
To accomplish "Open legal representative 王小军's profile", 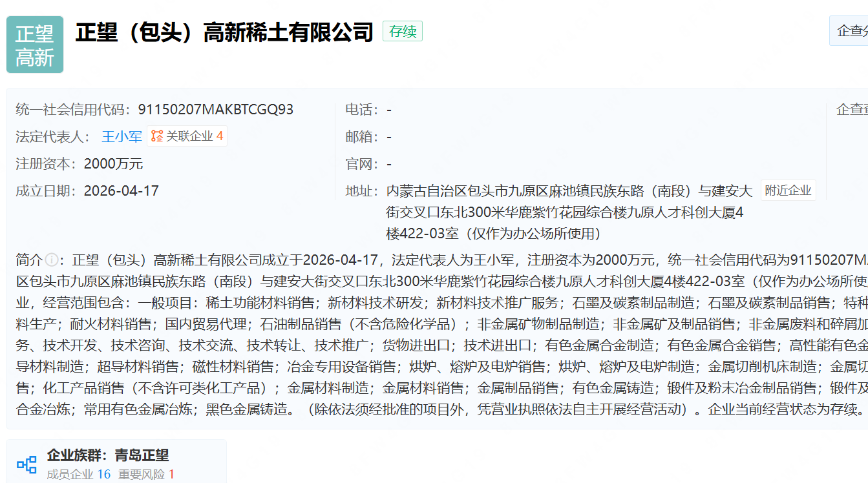I will pyautogui.click(x=122, y=136).
